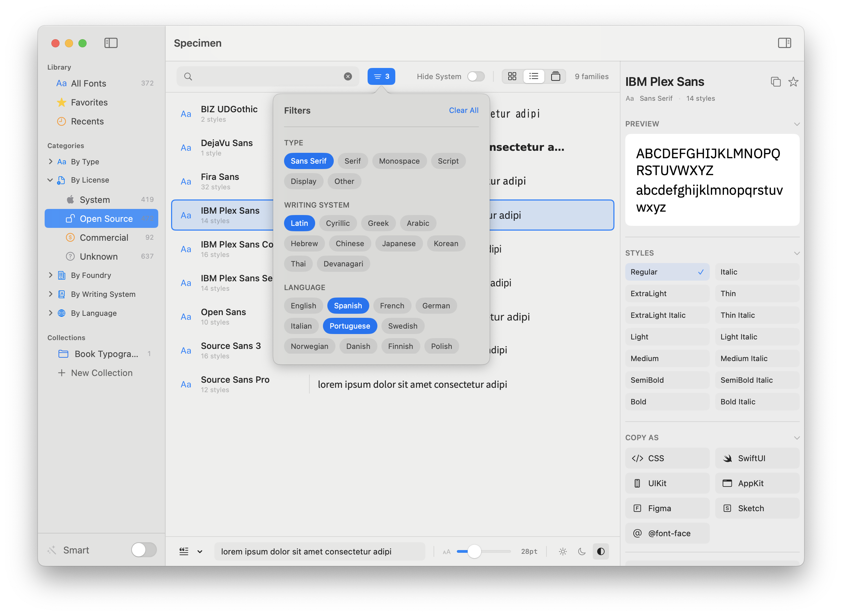842x616 pixels.
Task: Open the sample text dropdown
Action: 200,551
